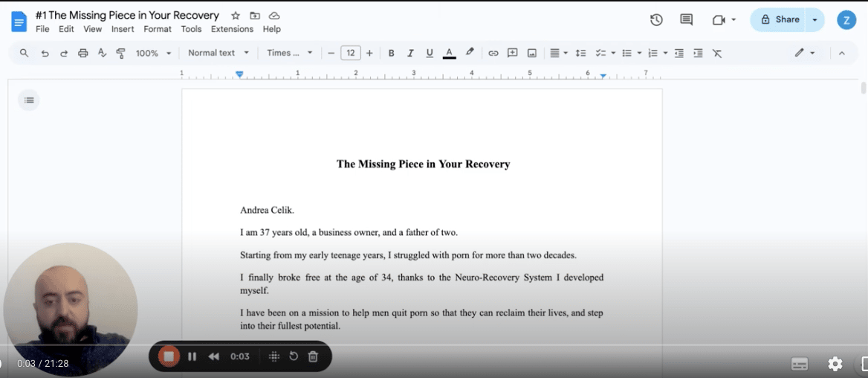Add a comment using toolbar icon
Screen dimensions: 868x378
pyautogui.click(x=512, y=53)
